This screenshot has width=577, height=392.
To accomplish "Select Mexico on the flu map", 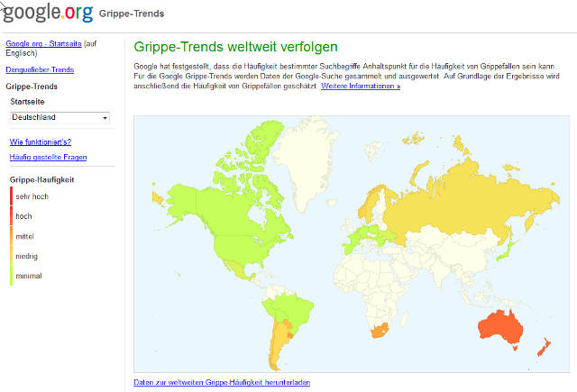I will [237, 270].
